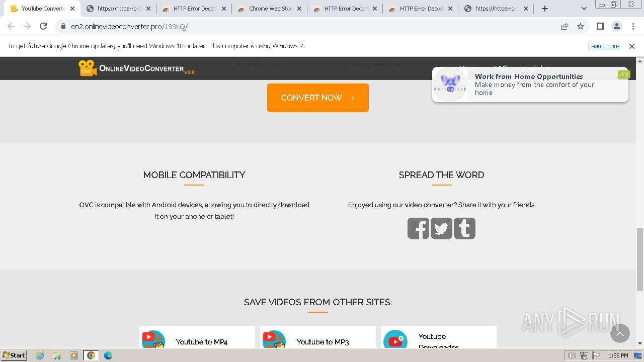Open the OnlineVideoConverter logo link

[136, 68]
